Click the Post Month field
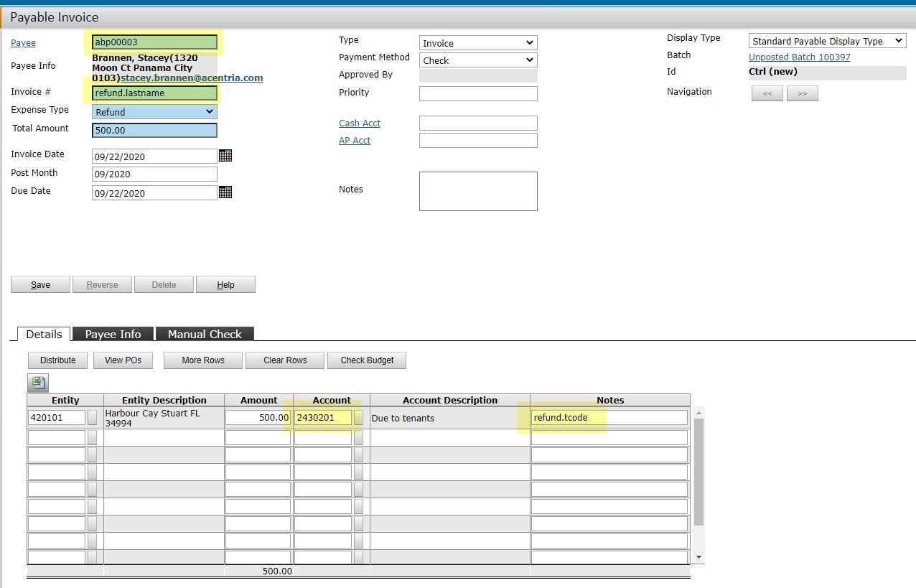Viewport: 916px width, 588px height. pyautogui.click(x=154, y=174)
